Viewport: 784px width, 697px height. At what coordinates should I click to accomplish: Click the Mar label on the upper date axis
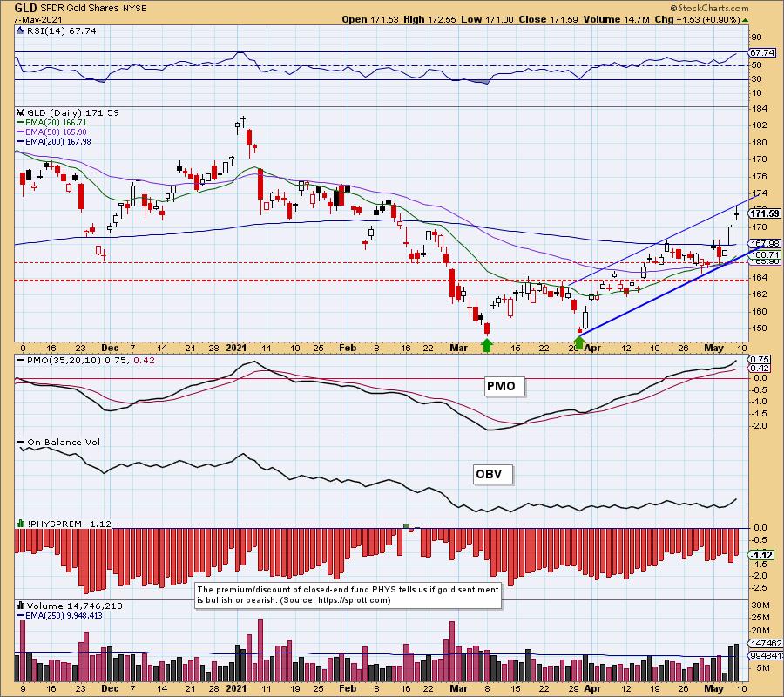[x=458, y=348]
